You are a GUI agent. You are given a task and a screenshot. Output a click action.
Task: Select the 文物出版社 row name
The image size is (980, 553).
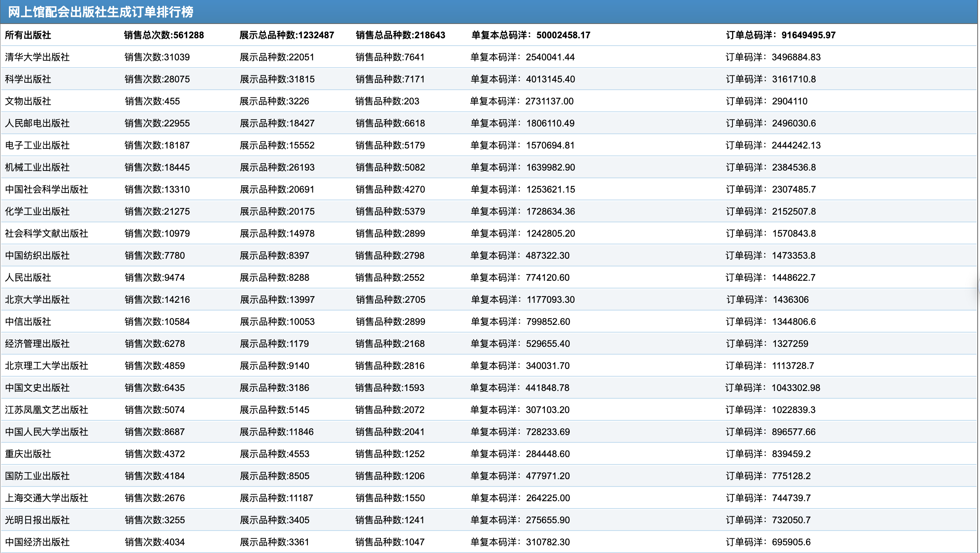tap(28, 101)
